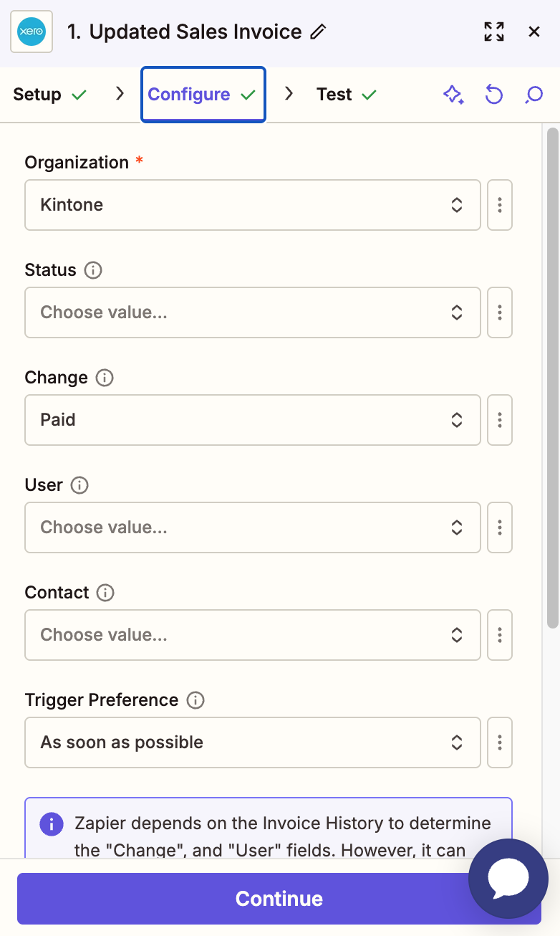Open the Trigger Preference dropdown
Image resolution: width=560 pixels, height=936 pixels.
[252, 742]
